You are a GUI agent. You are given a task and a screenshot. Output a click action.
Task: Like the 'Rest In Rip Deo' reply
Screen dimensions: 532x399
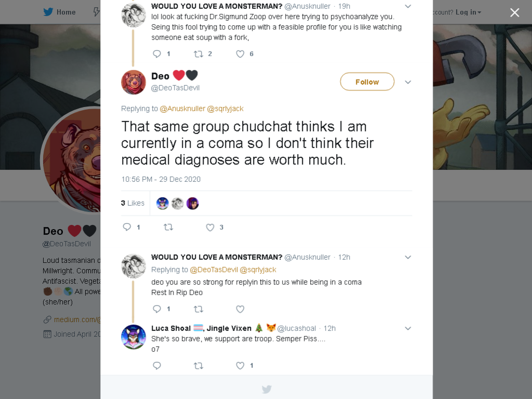click(240, 309)
